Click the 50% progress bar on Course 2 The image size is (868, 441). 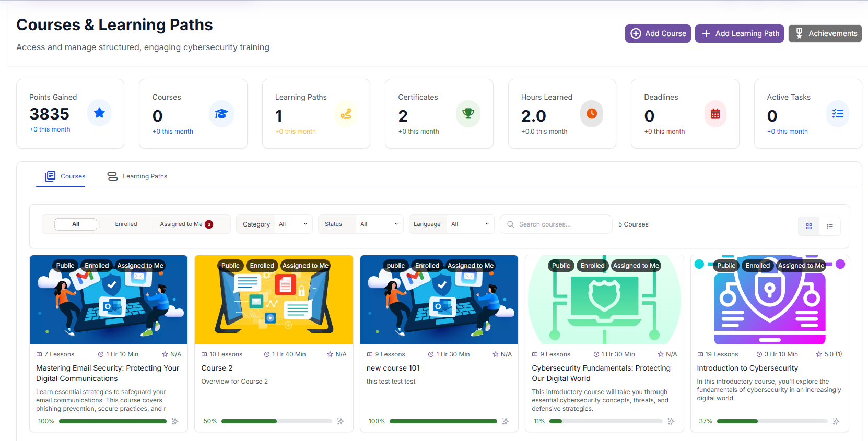(277, 421)
